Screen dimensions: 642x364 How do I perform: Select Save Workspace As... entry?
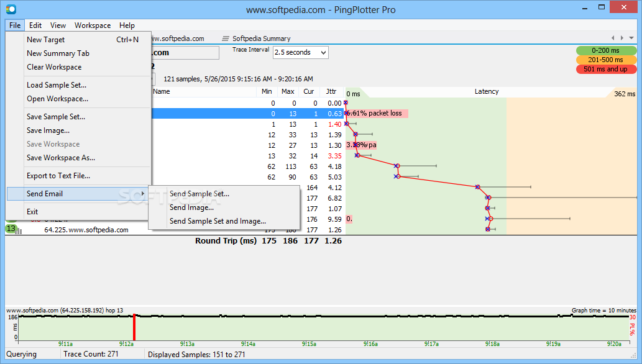coord(78,158)
